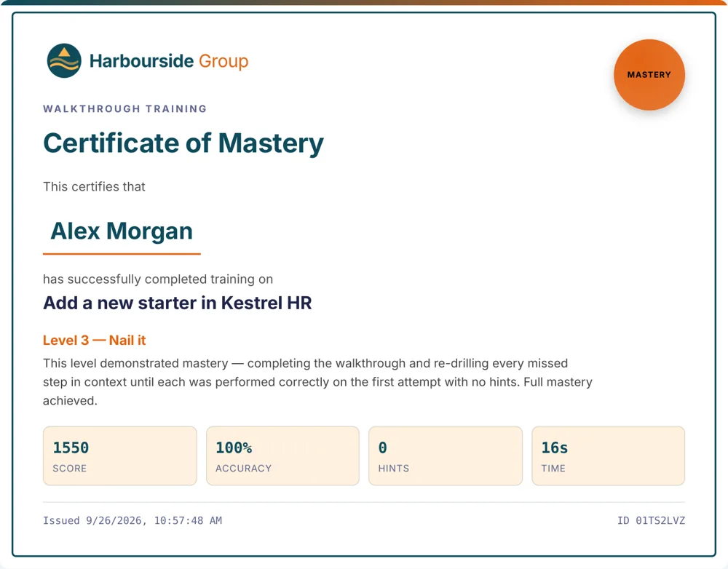Click 'has successfully completed training on' line

[x=158, y=279]
